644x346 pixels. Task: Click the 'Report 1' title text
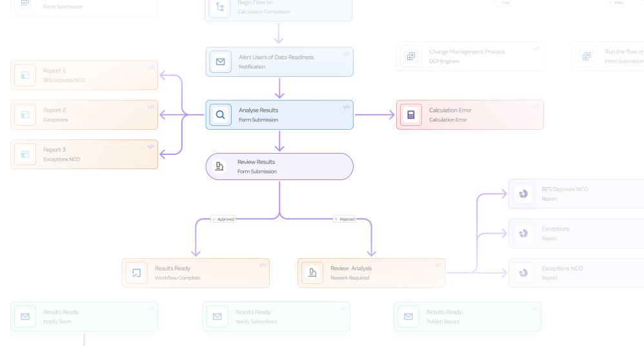click(x=54, y=70)
